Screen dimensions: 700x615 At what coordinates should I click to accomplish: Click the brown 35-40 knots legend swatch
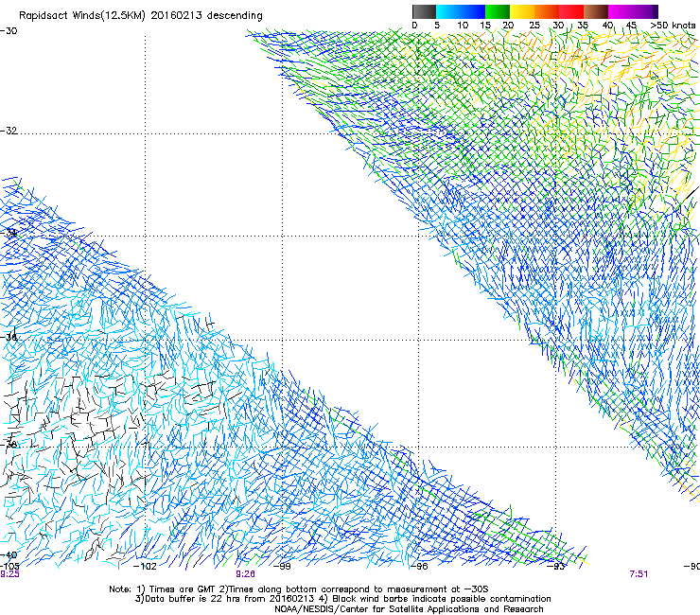pos(596,11)
